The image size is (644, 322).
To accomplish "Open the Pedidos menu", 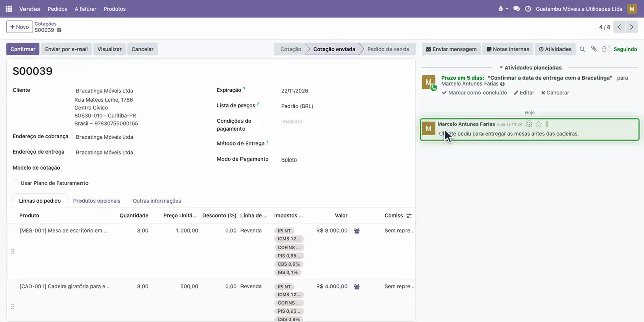I will tap(57, 9).
